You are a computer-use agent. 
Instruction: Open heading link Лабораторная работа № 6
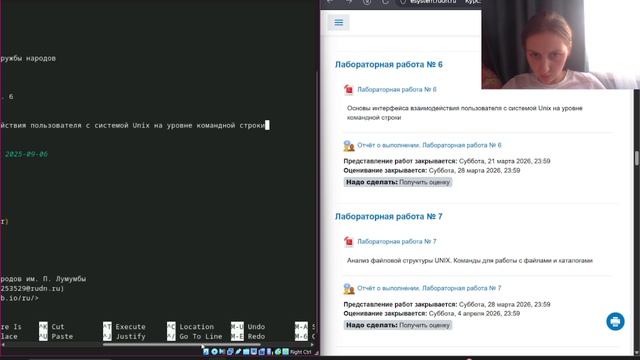pos(389,64)
